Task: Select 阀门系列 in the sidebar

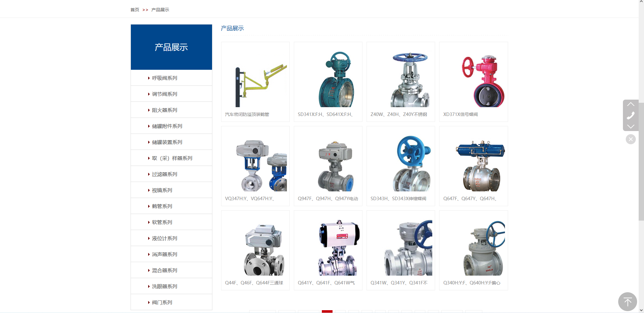Action: (x=162, y=303)
